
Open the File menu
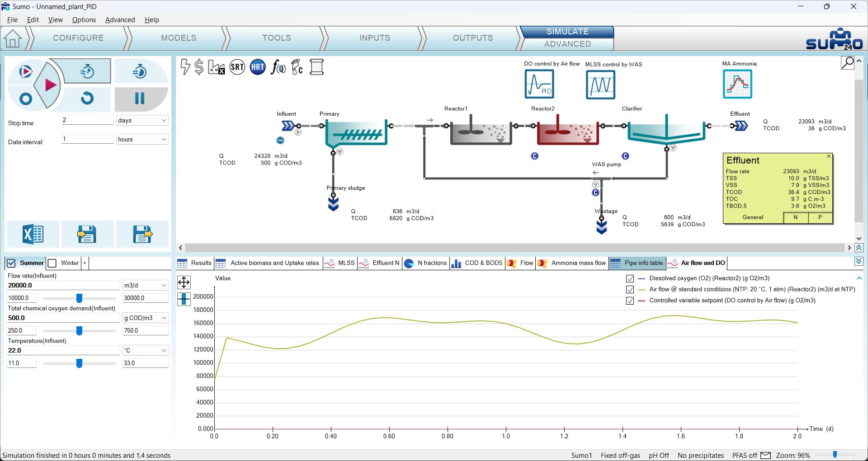click(x=12, y=20)
